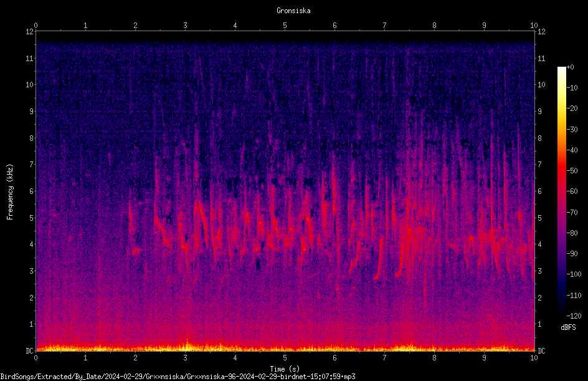Image resolution: width=588 pixels, height=381 pixels.
Task: Click the DC label on left axis
Action: [29, 351]
